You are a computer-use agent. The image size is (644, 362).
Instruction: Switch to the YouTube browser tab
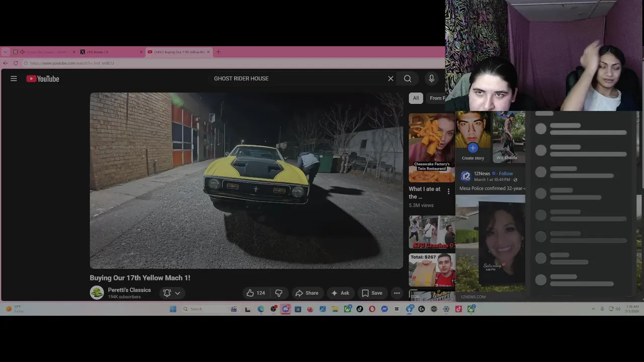(178, 52)
